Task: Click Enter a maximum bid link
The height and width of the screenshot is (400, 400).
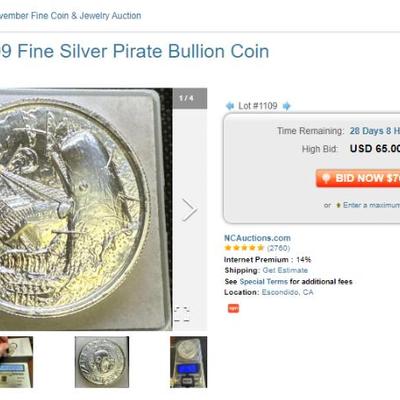Action: 371,205
